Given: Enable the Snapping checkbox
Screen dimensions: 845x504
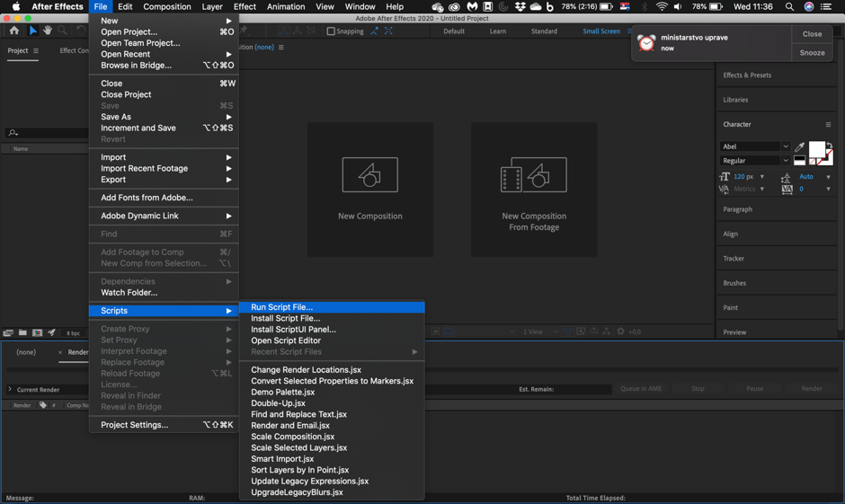Looking at the screenshot, I should (x=331, y=31).
